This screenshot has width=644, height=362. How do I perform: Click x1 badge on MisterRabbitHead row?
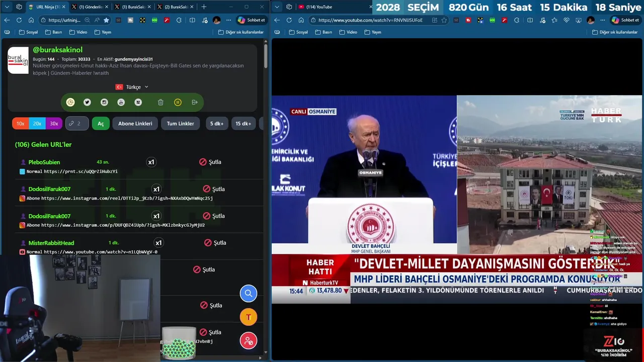click(x=158, y=243)
